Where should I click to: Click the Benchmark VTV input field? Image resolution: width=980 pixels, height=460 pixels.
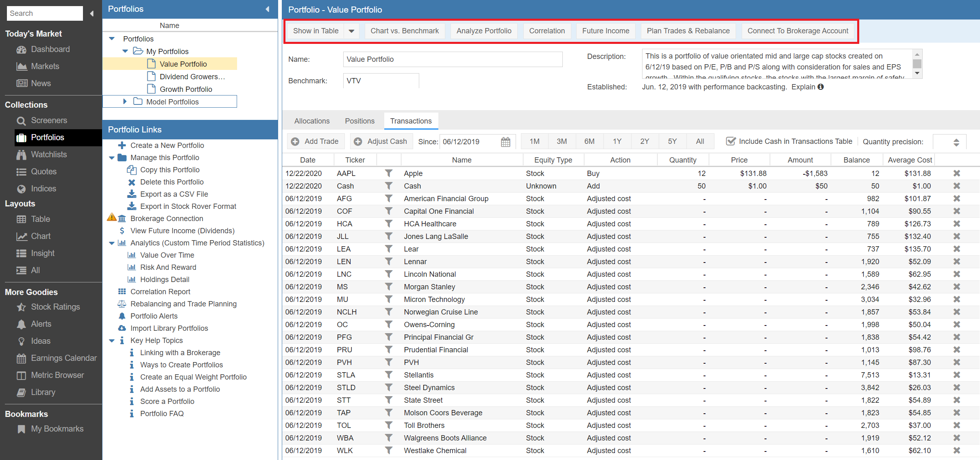[381, 81]
